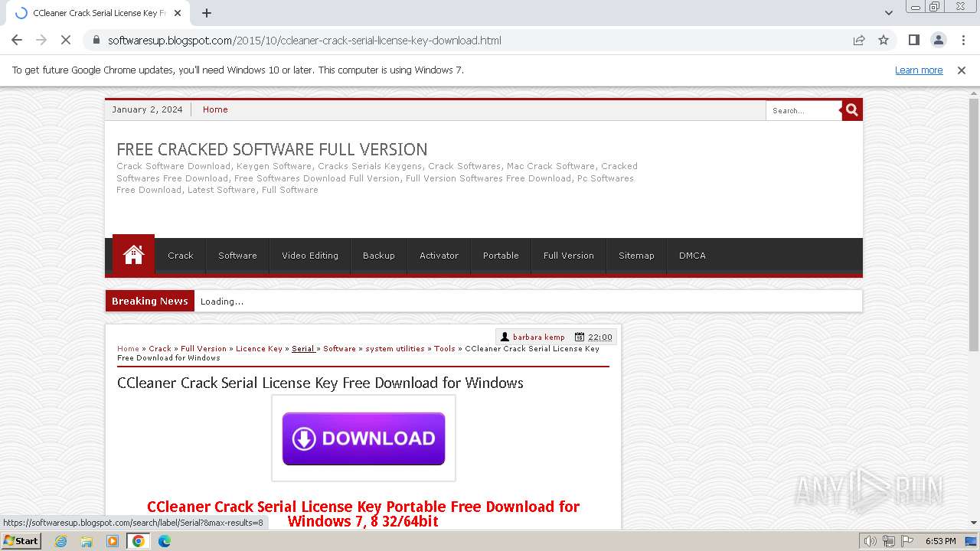Screen dimensions: 980x551
Task: Open the Software menu item
Action: 237,256
